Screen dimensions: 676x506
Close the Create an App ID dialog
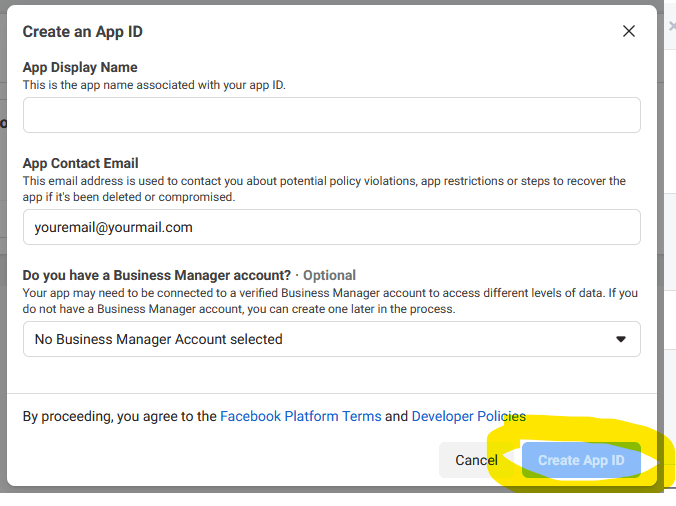629,31
